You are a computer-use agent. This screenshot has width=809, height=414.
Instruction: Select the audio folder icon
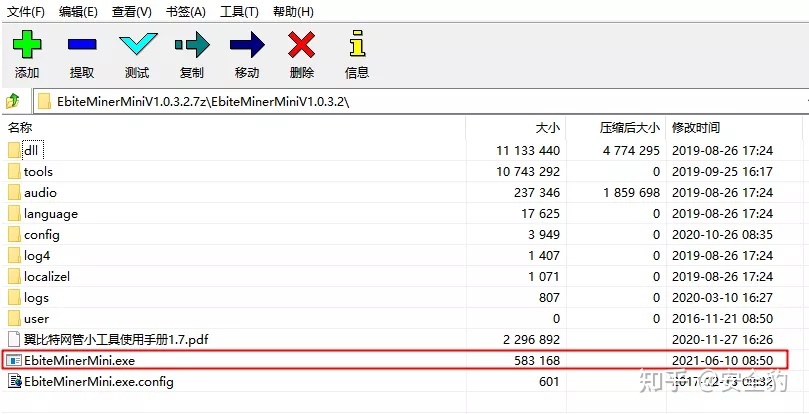14,193
